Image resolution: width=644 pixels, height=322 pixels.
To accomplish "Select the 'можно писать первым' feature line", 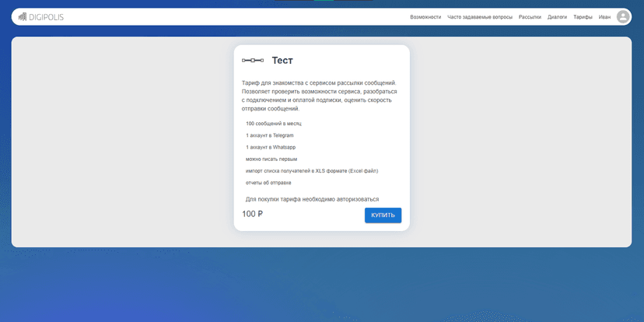I will tap(271, 159).
